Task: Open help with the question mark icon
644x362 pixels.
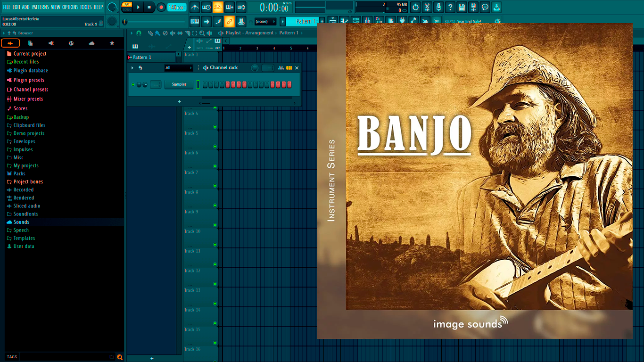Action: tap(450, 7)
